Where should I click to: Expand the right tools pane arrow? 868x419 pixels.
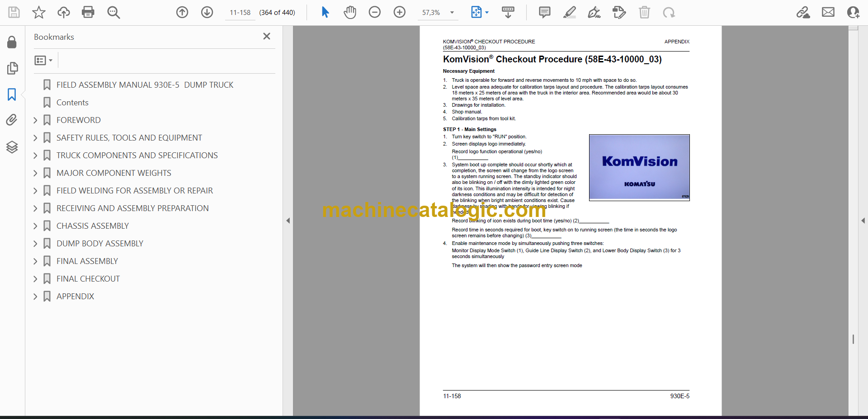(863, 221)
